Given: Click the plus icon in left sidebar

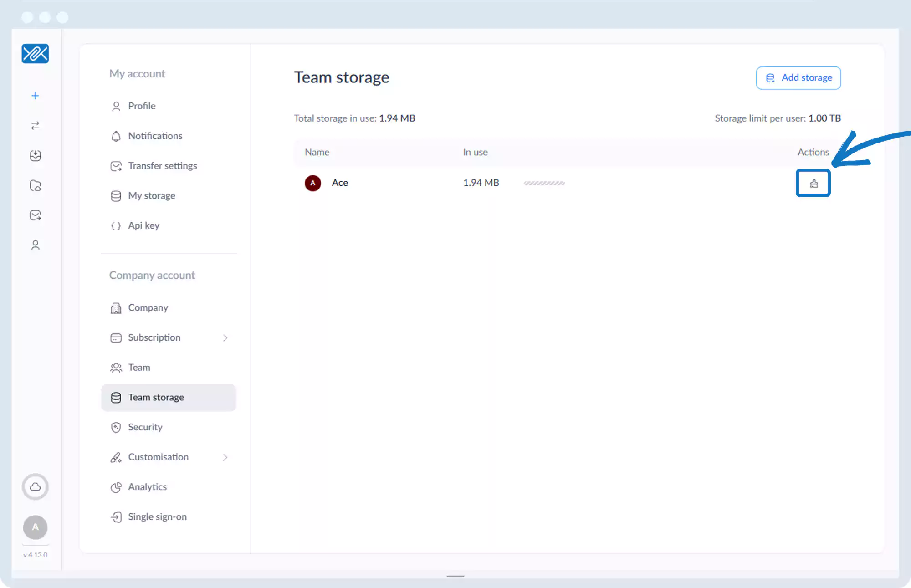Looking at the screenshot, I should click(35, 96).
